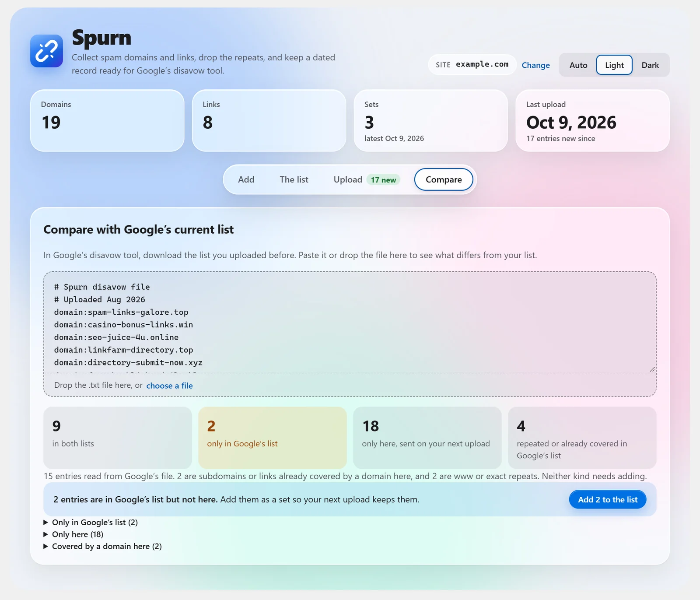Click the line domain:directory-submit-now.xyz
Screen dimensions: 700x600
click(x=128, y=363)
